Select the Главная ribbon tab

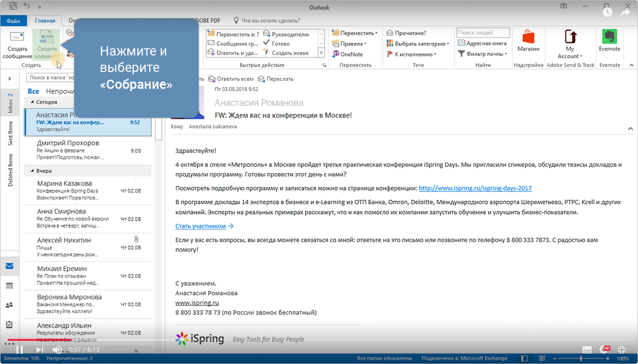click(x=45, y=21)
